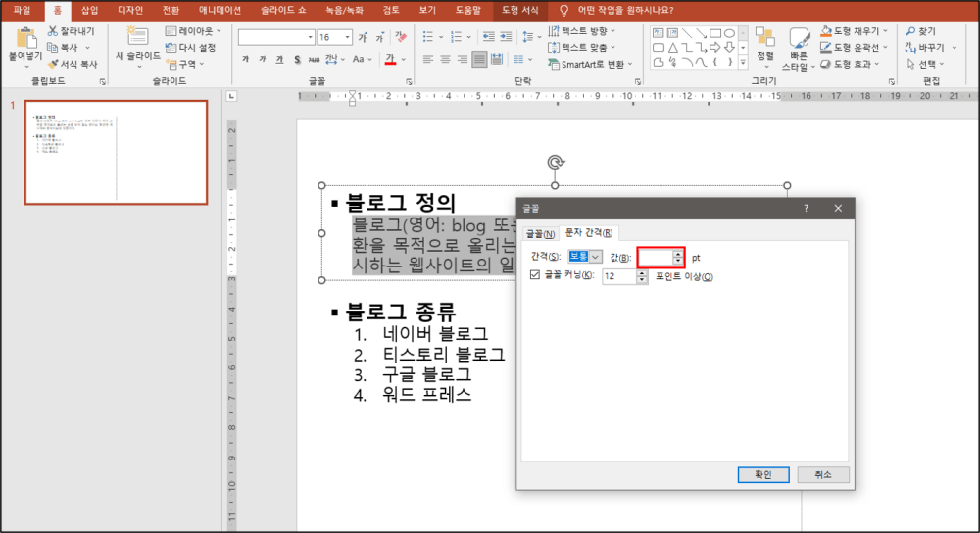Image resolution: width=980 pixels, height=533 pixels.
Task: Click help question mark in 글꼴 dialog
Action: (x=806, y=208)
